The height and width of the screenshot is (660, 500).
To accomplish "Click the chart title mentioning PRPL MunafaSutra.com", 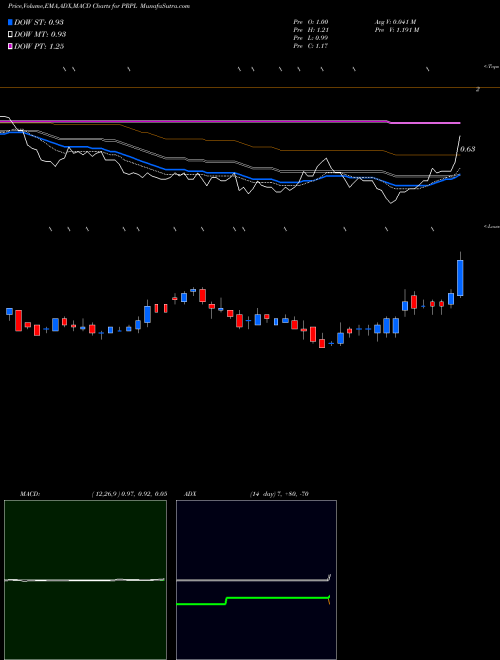I will tap(99, 6).
